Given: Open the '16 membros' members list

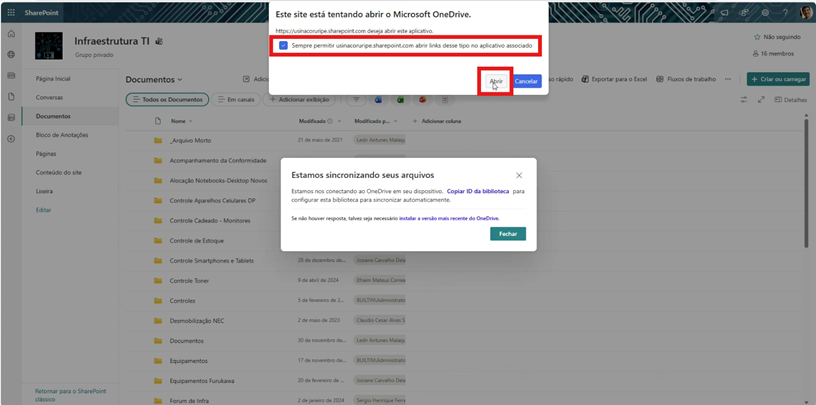Looking at the screenshot, I should (773, 54).
